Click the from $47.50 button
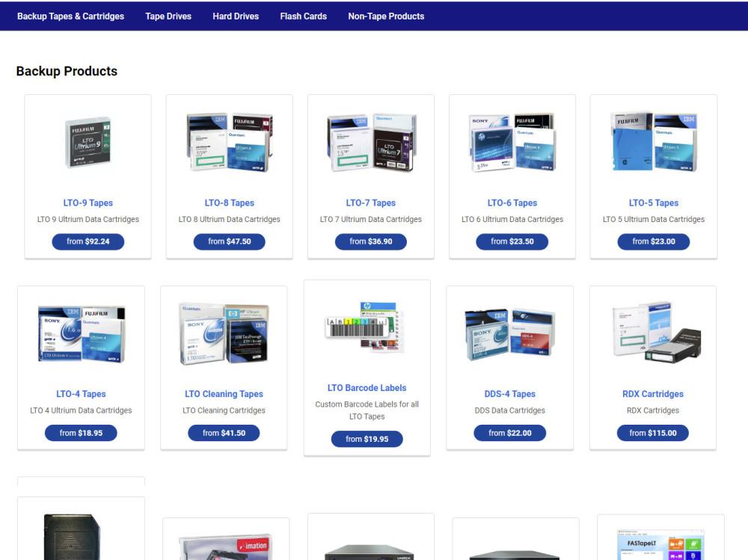Viewport: 748px width, 560px height. pyautogui.click(x=230, y=241)
